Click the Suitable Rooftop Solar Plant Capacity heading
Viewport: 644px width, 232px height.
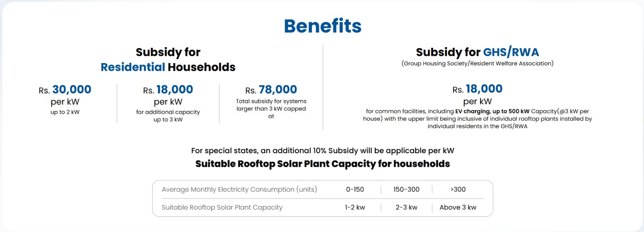pos(322,164)
